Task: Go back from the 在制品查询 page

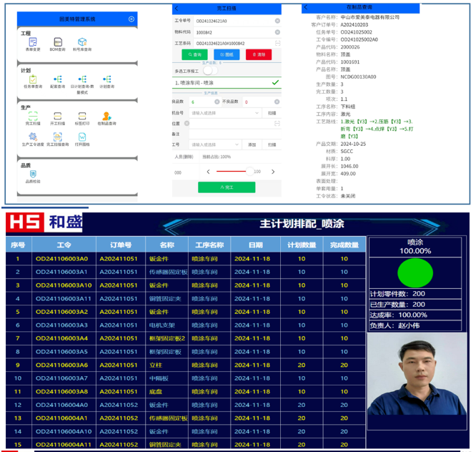Action: [306, 7]
